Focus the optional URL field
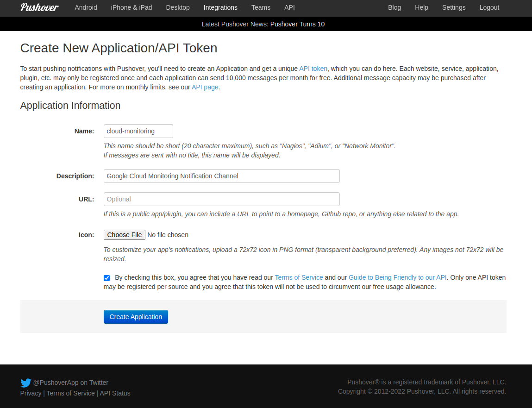The width and height of the screenshot is (532, 408). pyautogui.click(x=222, y=199)
